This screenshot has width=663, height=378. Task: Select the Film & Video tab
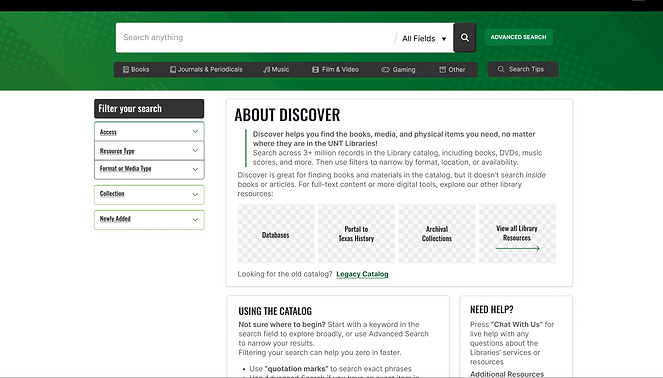335,69
